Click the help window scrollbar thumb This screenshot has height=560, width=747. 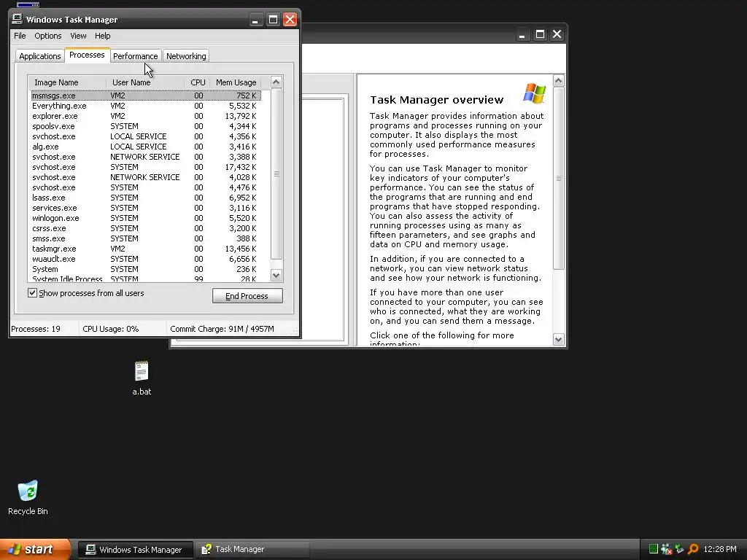tap(558, 178)
